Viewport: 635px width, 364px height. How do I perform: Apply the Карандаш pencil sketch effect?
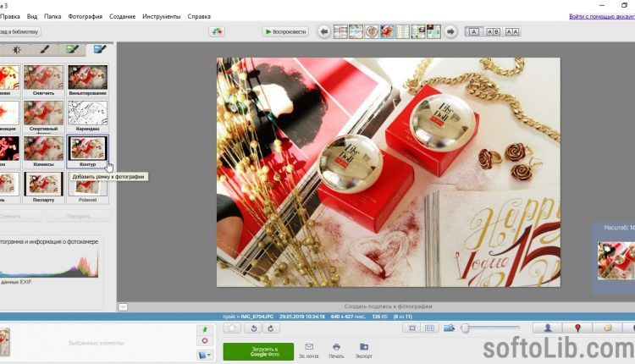tap(88, 116)
